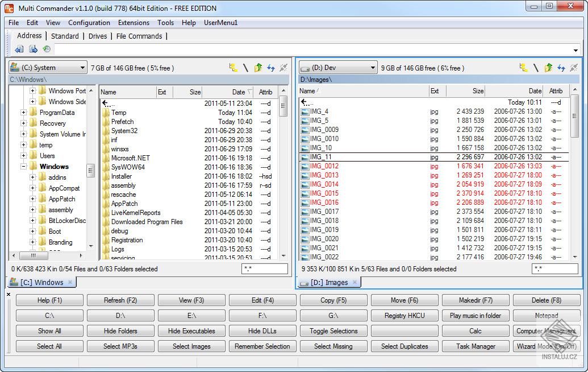Click the left panel file filter field
Screen dimensions: 588x372
tap(265, 269)
